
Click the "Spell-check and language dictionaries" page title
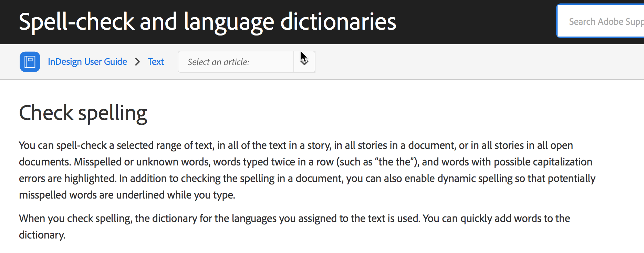coord(207,22)
